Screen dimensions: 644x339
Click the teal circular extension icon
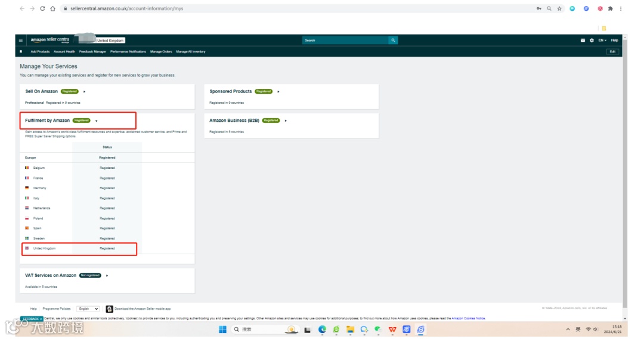(x=572, y=8)
